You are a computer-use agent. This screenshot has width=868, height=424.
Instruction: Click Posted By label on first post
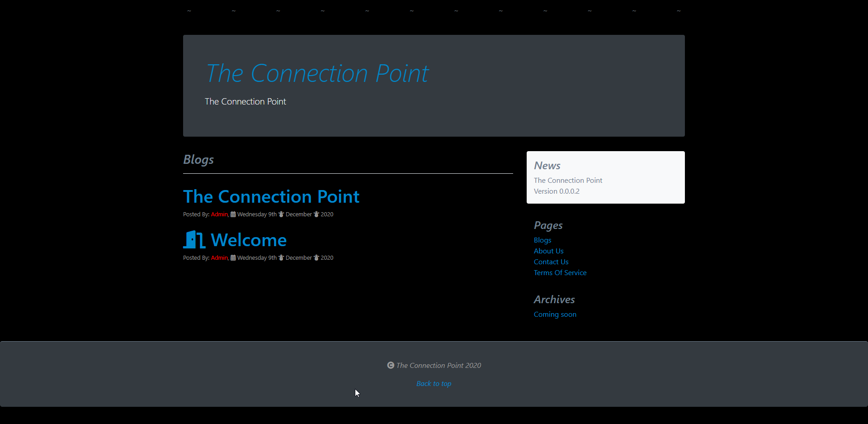click(196, 214)
